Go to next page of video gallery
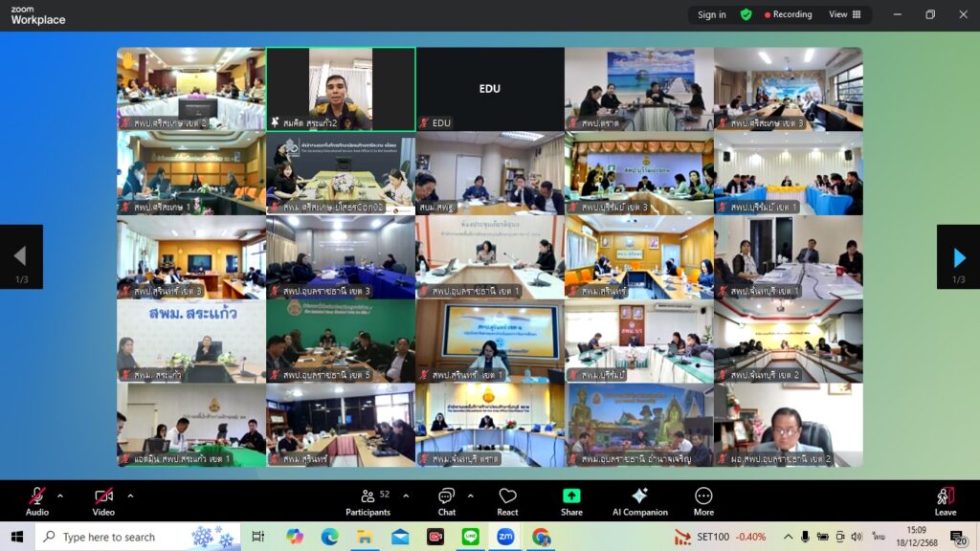980x551 pixels. (x=958, y=256)
